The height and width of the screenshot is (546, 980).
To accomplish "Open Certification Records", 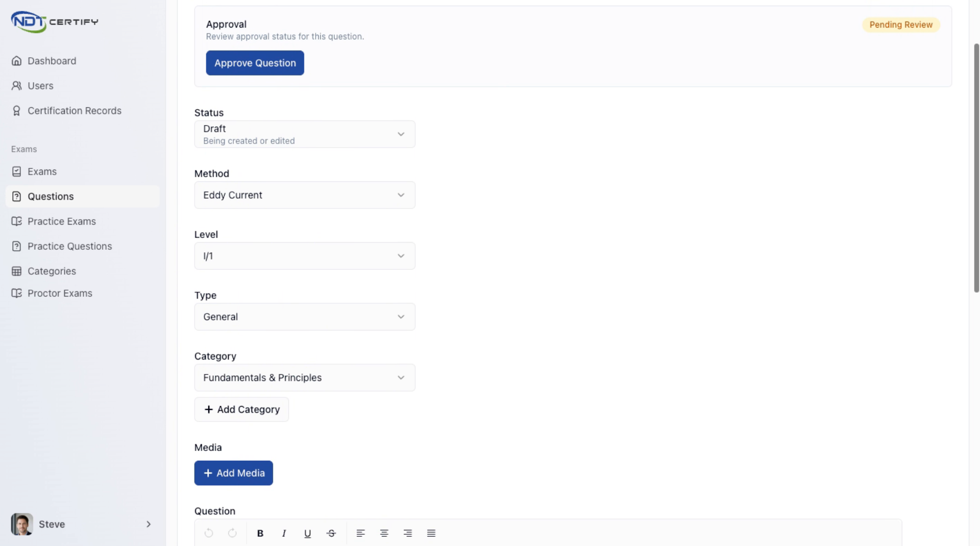I will (82, 111).
